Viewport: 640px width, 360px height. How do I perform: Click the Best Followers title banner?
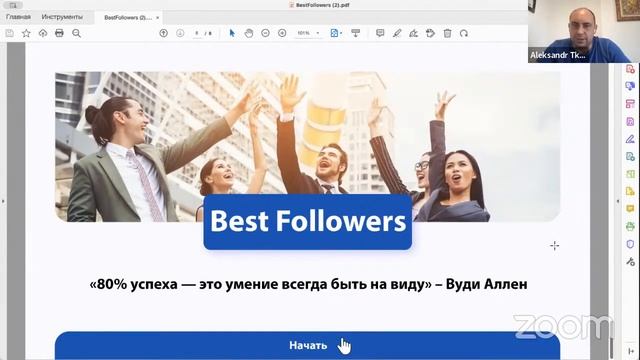[x=308, y=222]
